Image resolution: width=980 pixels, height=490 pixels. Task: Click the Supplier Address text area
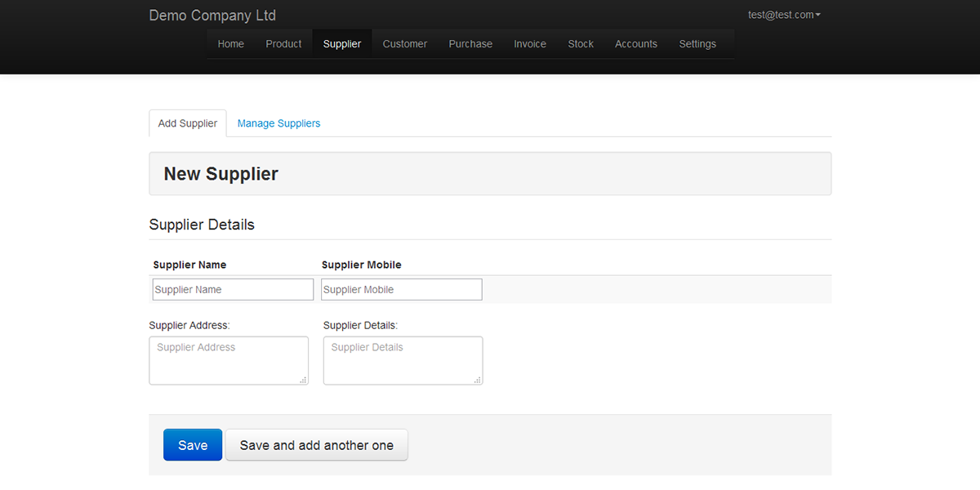coord(228,360)
